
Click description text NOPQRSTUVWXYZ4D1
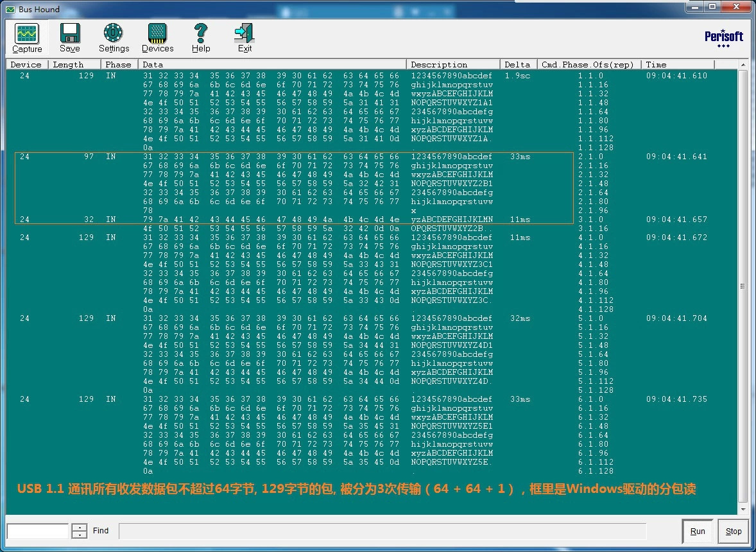pyautogui.click(x=452, y=345)
